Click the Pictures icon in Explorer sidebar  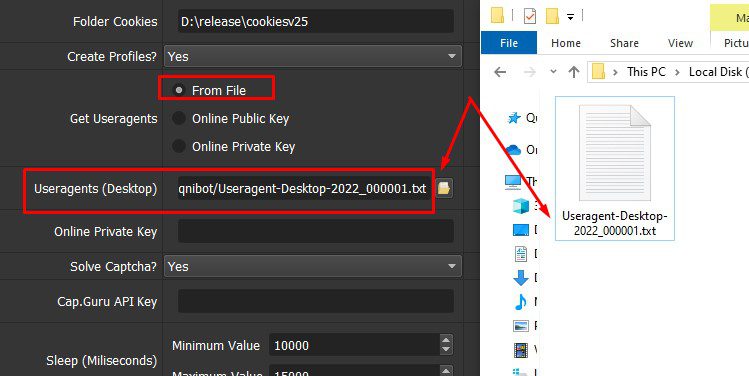[x=520, y=326]
